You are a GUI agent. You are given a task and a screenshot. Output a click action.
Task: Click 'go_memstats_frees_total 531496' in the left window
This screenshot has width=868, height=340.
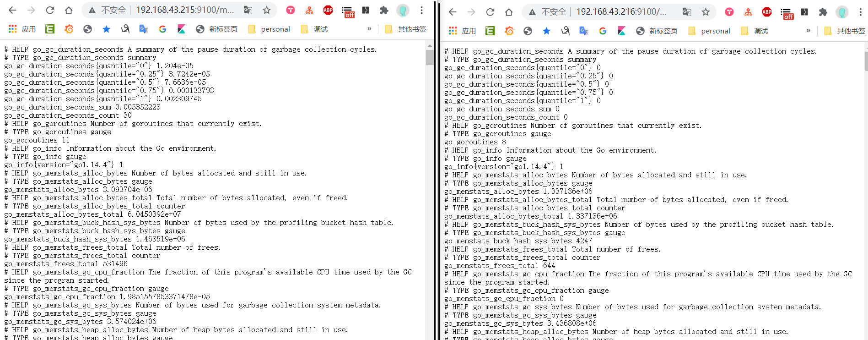(66, 264)
